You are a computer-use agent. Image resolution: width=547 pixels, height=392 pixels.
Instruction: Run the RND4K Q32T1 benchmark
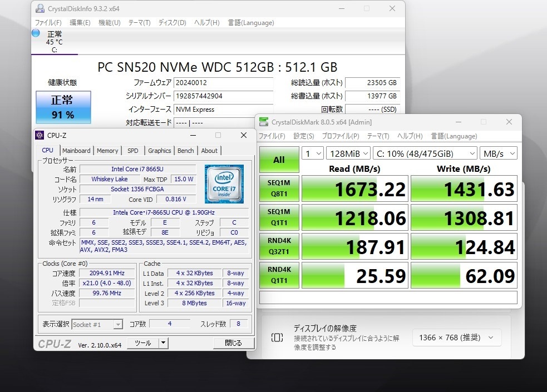[x=279, y=246]
